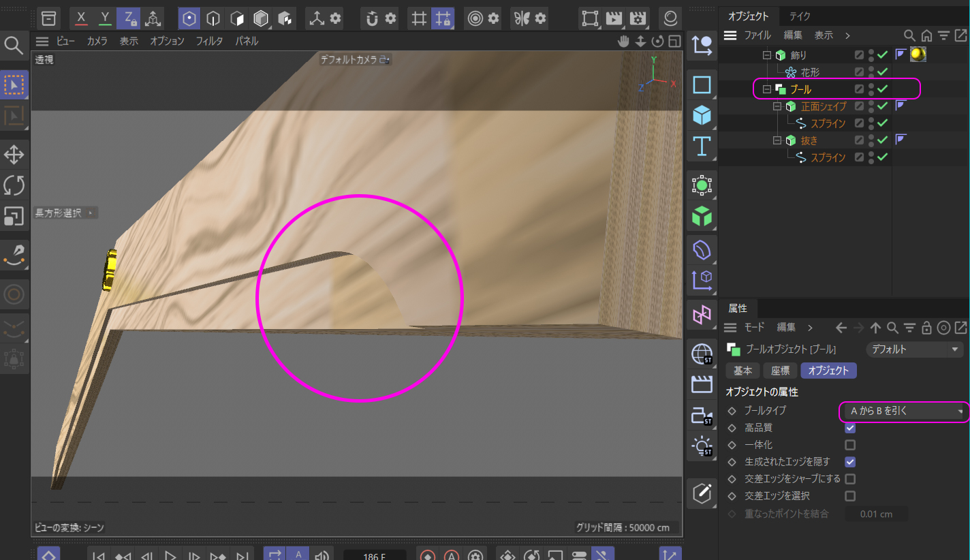970x560 pixels.
Task: Switch to the テイク tab
Action: [x=800, y=16]
